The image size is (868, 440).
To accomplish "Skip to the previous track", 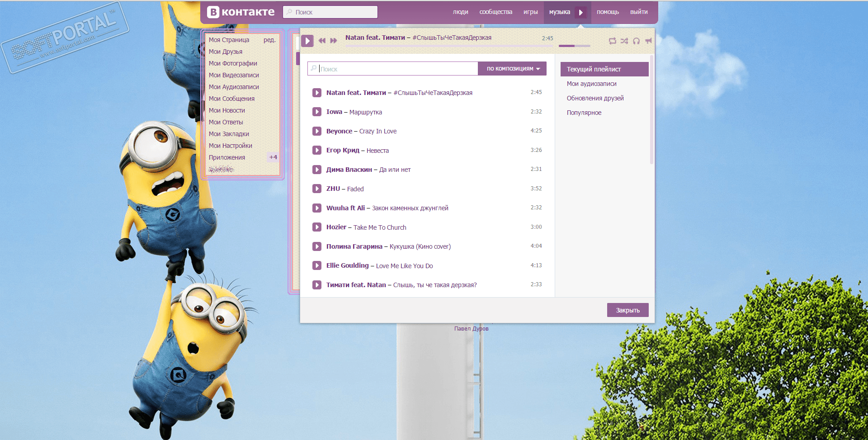I will click(322, 41).
